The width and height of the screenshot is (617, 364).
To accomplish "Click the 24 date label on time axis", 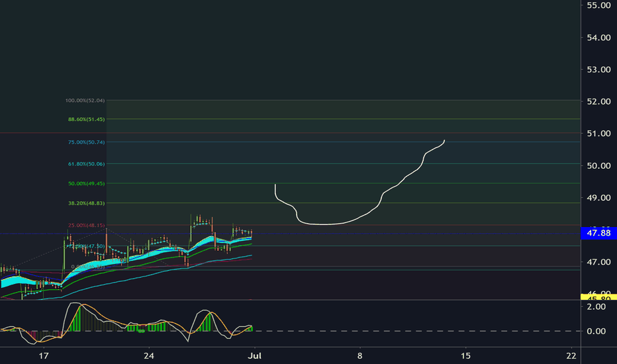I will tap(149, 356).
